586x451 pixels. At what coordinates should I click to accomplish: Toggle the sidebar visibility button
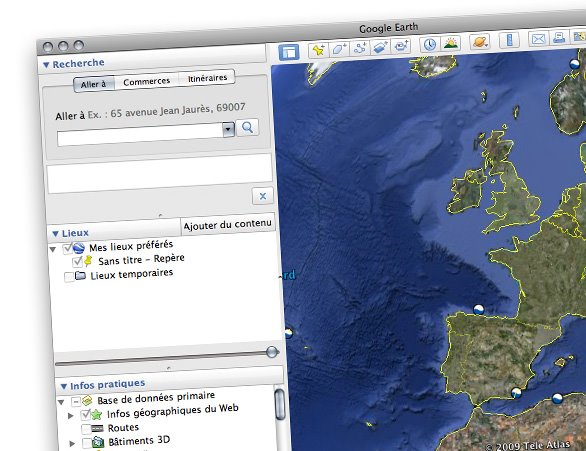pos(289,52)
